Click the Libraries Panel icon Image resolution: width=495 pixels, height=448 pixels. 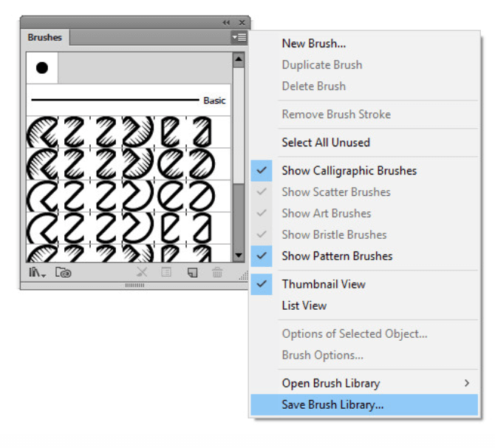tap(63, 272)
